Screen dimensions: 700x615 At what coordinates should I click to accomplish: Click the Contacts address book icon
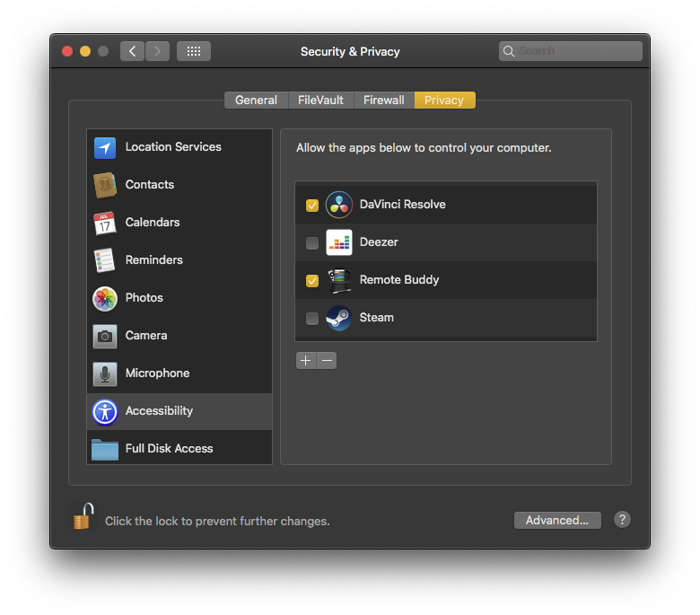point(105,185)
